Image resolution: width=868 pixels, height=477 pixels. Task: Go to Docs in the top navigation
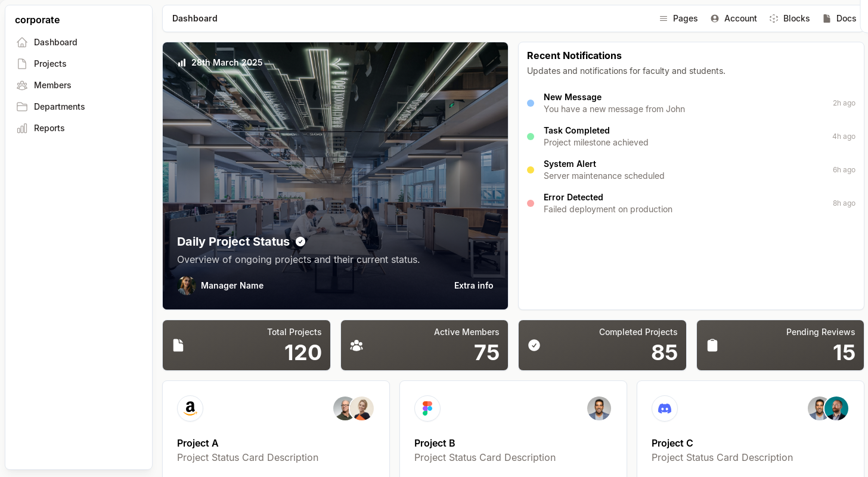point(839,18)
